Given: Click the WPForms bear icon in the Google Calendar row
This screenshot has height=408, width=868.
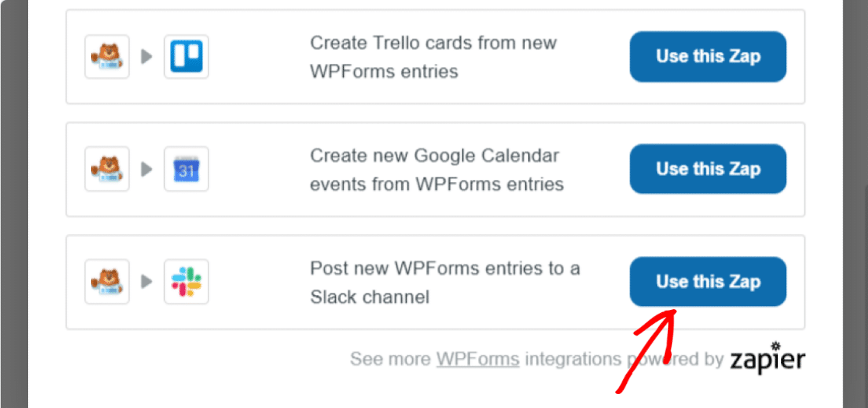Looking at the screenshot, I should (107, 169).
